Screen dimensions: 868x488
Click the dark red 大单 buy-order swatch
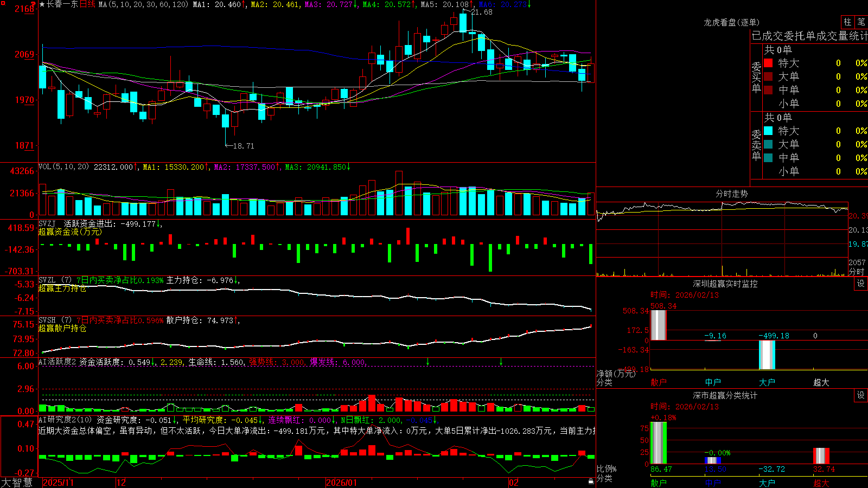[x=768, y=76]
